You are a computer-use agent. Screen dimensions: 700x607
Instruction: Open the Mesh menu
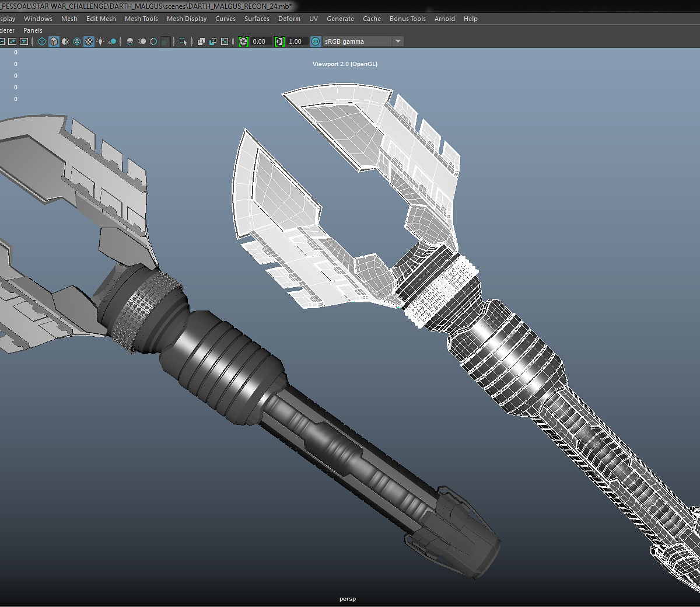coord(69,19)
